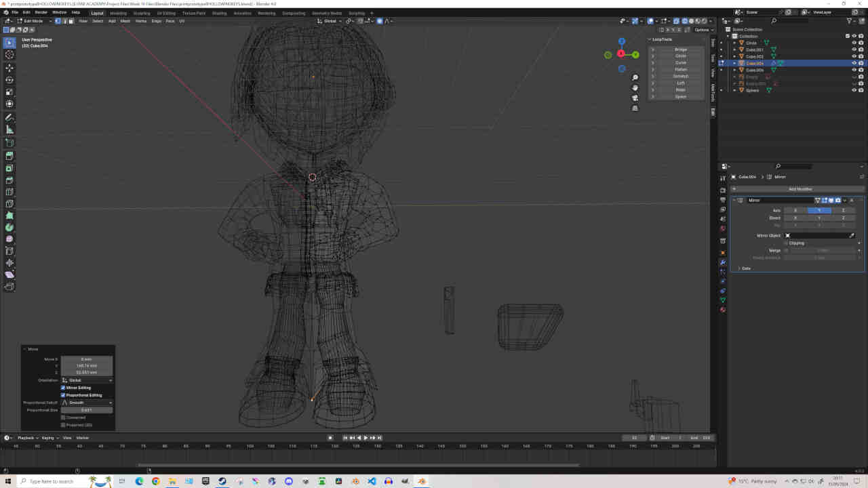
Task: Select the Move tool in the toolbar
Action: (x=9, y=68)
